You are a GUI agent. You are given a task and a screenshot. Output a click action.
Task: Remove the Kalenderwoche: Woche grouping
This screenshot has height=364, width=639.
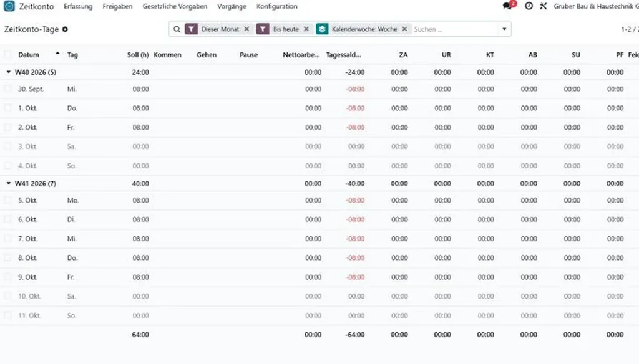[x=404, y=29]
